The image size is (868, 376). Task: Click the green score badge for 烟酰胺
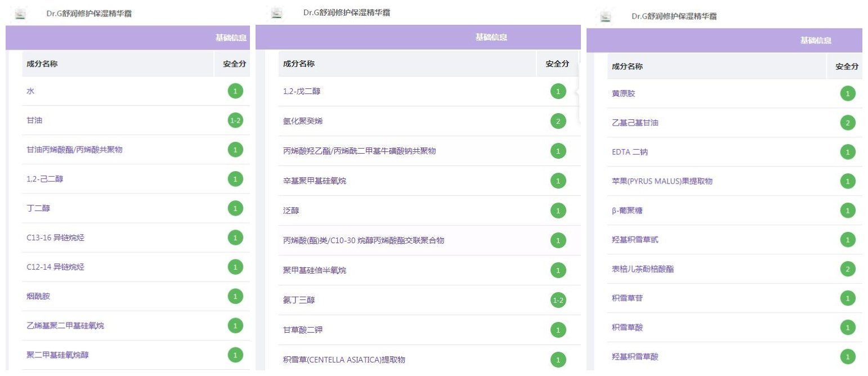(235, 296)
